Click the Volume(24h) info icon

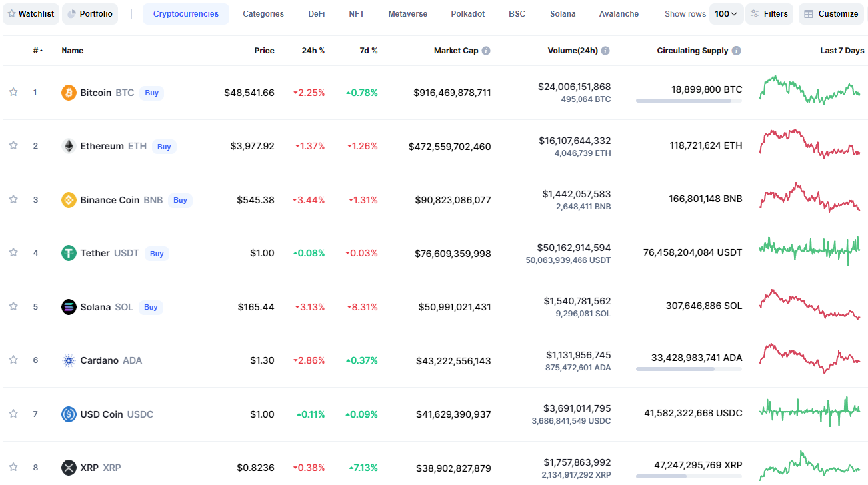tap(605, 51)
